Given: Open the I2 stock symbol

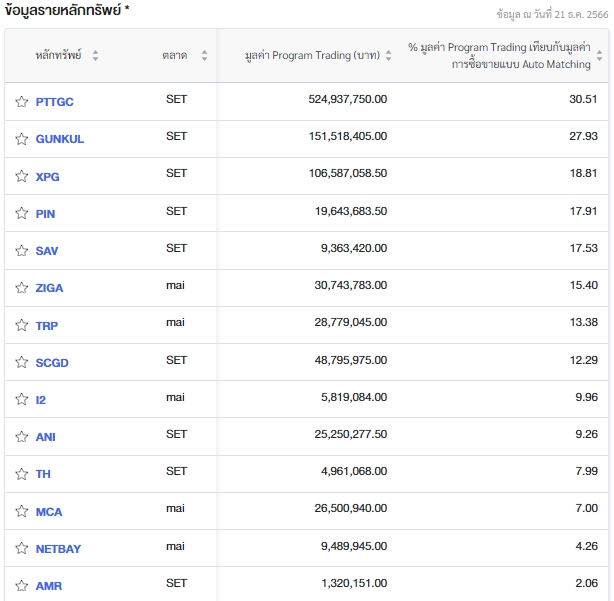Looking at the screenshot, I should pyautogui.click(x=41, y=400).
